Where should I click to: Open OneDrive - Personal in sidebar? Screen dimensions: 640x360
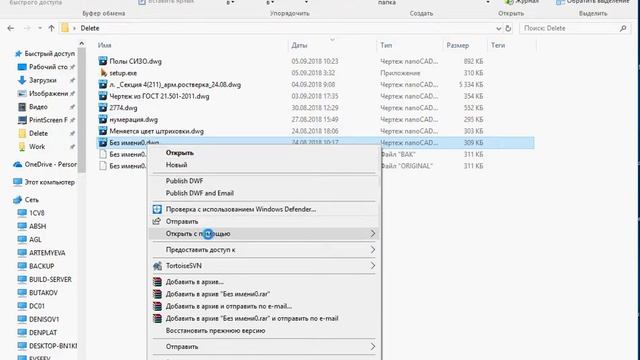click(51, 164)
